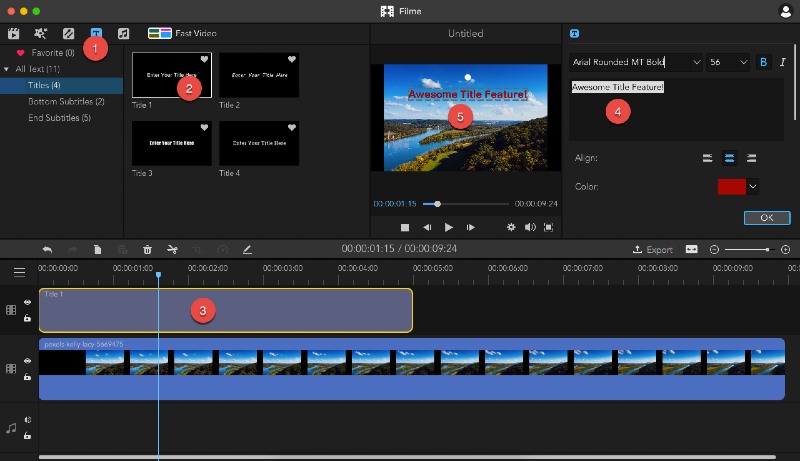Mute the audio track

point(28,420)
